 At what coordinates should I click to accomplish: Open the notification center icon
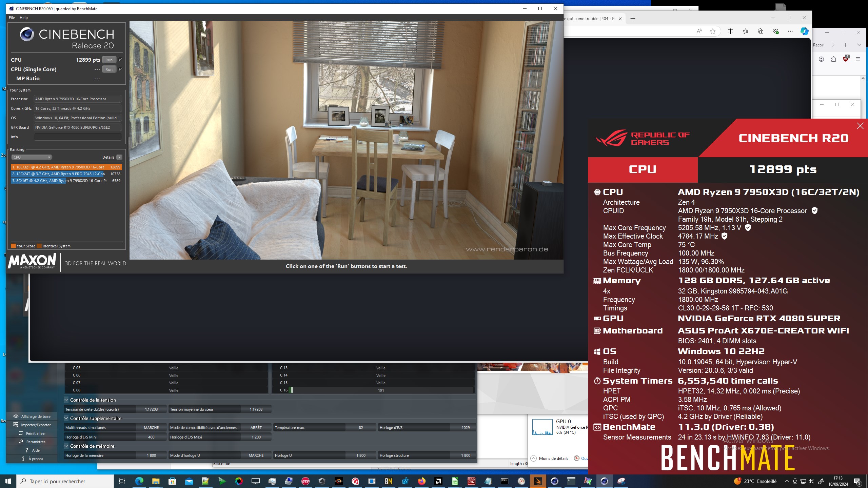pos(857,481)
